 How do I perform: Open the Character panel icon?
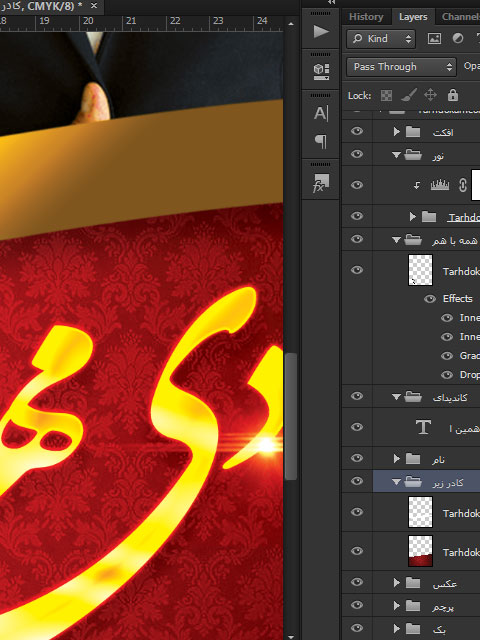pos(321,113)
